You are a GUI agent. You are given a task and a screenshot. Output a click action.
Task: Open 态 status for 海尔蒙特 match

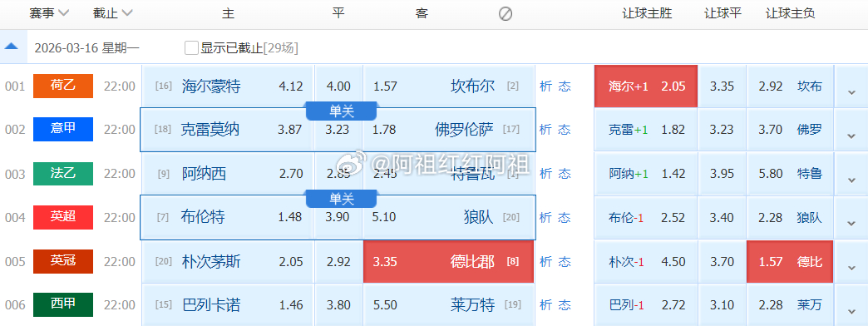pyautogui.click(x=564, y=86)
